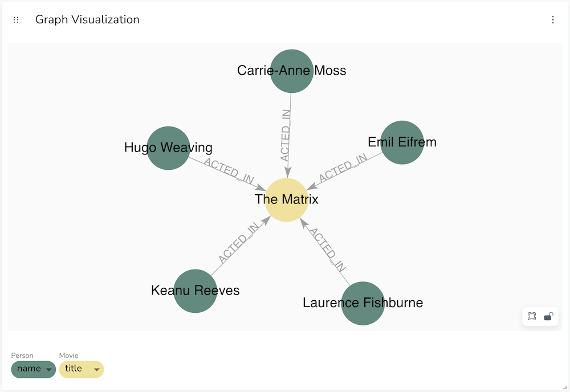The width and height of the screenshot is (570, 392).
Task: Click the fit graph to view icon
Action: pyautogui.click(x=532, y=316)
